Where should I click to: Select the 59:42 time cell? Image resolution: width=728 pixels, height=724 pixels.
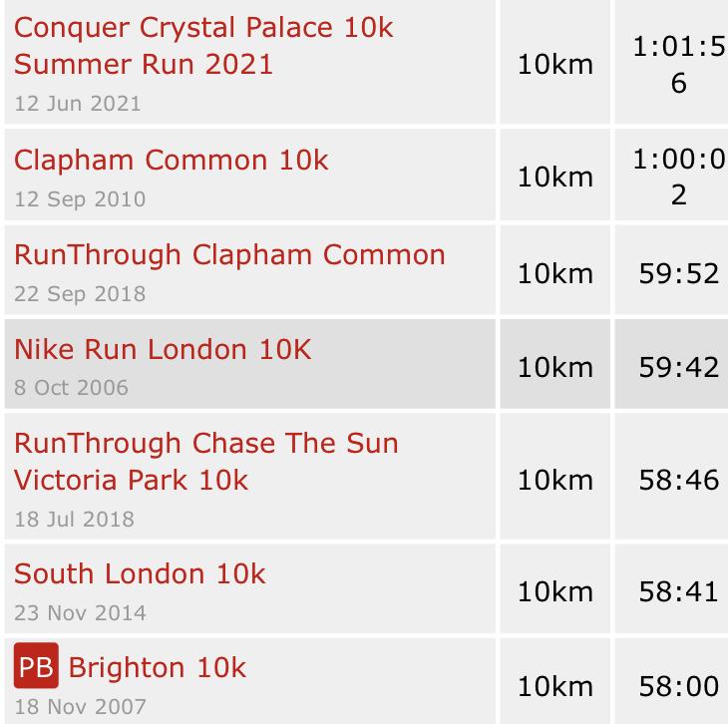[679, 367]
